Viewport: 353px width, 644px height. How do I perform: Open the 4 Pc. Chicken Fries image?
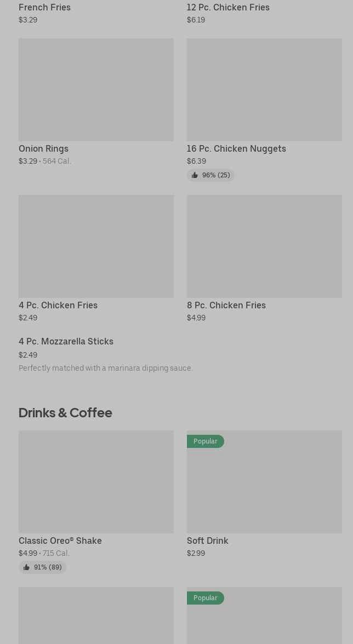pyautogui.click(x=96, y=246)
